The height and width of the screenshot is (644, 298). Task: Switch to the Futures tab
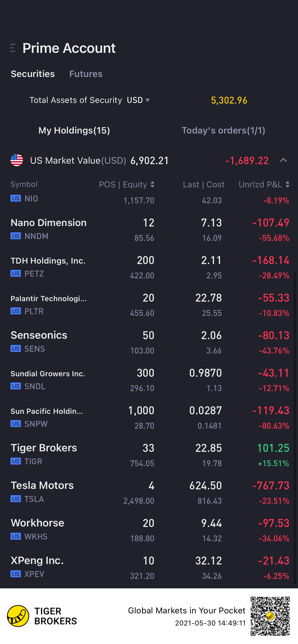tap(86, 74)
